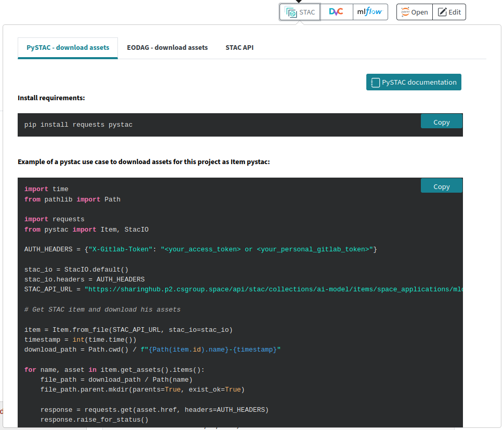Click the response.raise_for_status() line
Image resolution: width=504 pixels, height=430 pixels.
pos(94,420)
